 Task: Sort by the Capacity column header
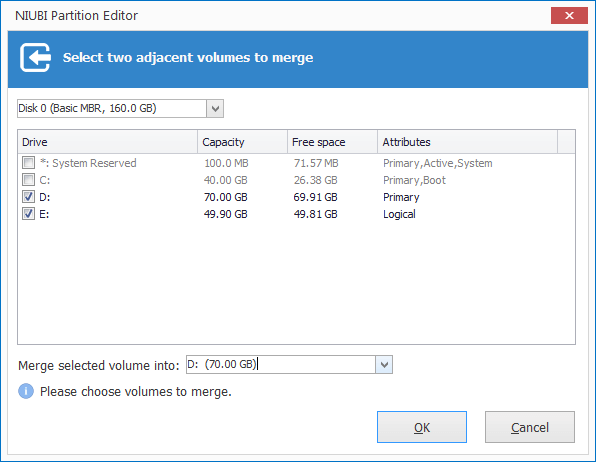(x=243, y=142)
